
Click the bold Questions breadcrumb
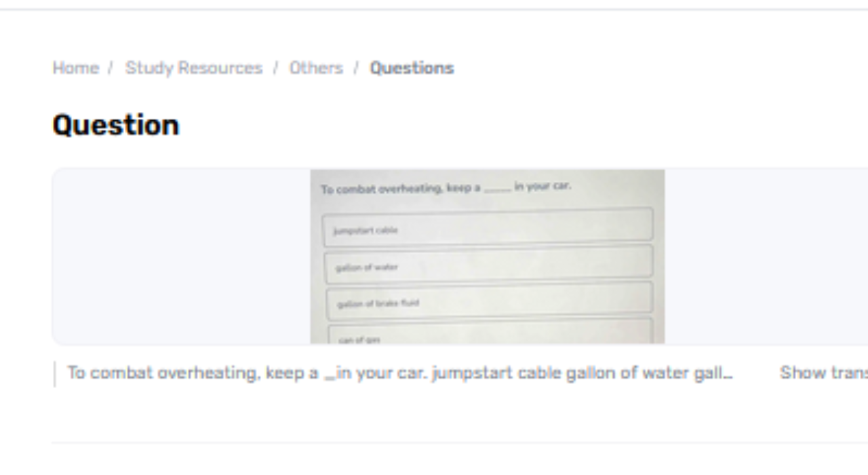pos(412,68)
